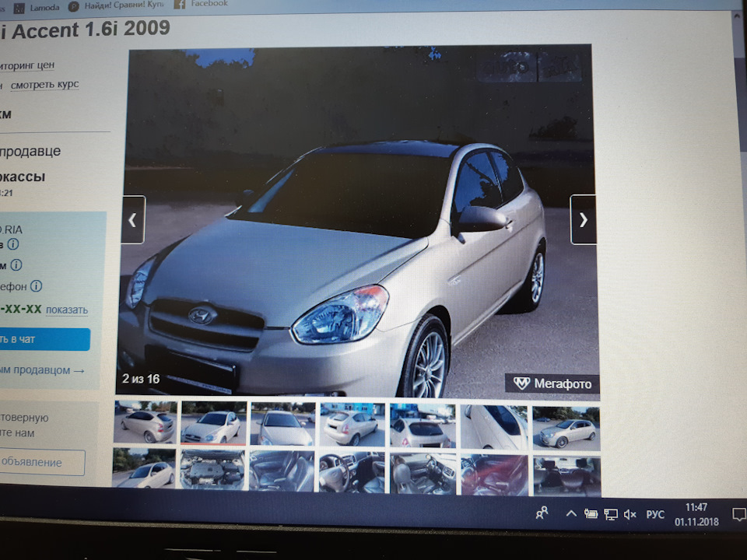The height and width of the screenshot is (560, 747).
Task: Expand hidden tray icons with the up chevron
Action: 571,514
